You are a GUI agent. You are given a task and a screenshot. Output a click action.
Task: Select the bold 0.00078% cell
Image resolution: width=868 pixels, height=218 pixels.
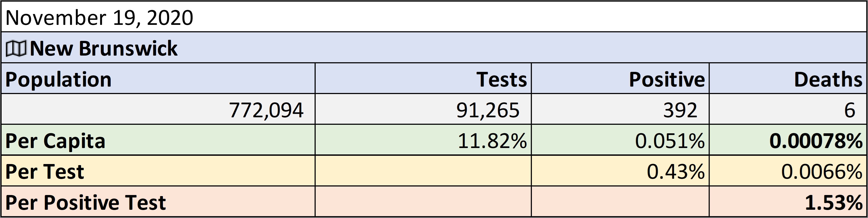[x=788, y=140]
